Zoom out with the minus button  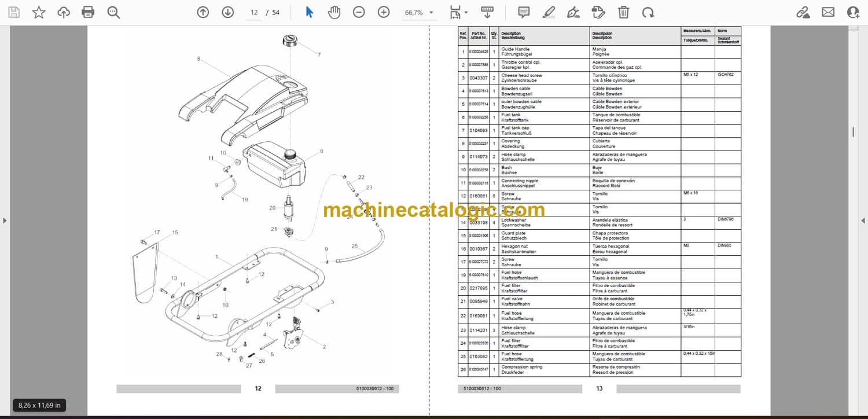359,12
